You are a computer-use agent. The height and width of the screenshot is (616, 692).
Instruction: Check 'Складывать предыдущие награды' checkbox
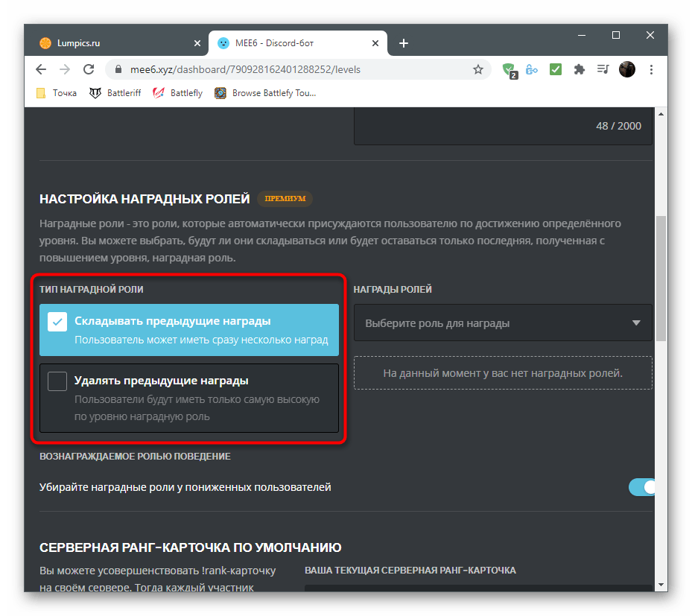point(57,321)
